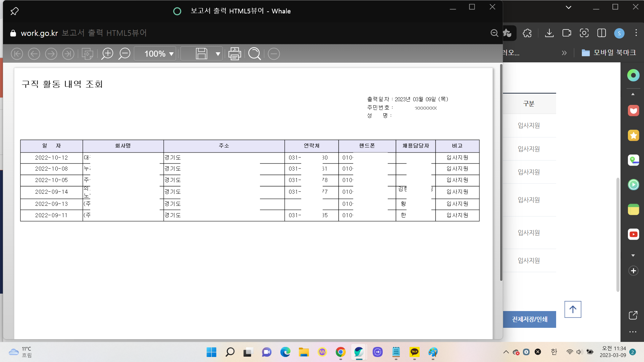
Task: Open tab list chevron in title bar
Action: (569, 7)
